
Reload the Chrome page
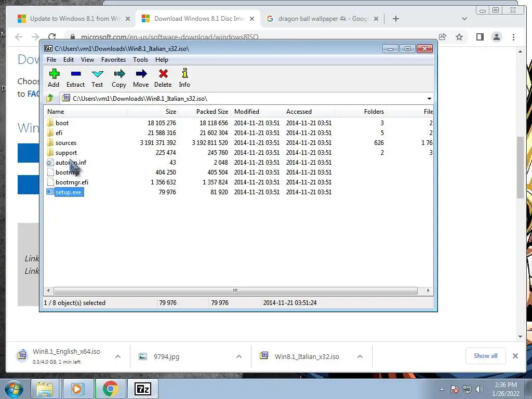pos(52,37)
